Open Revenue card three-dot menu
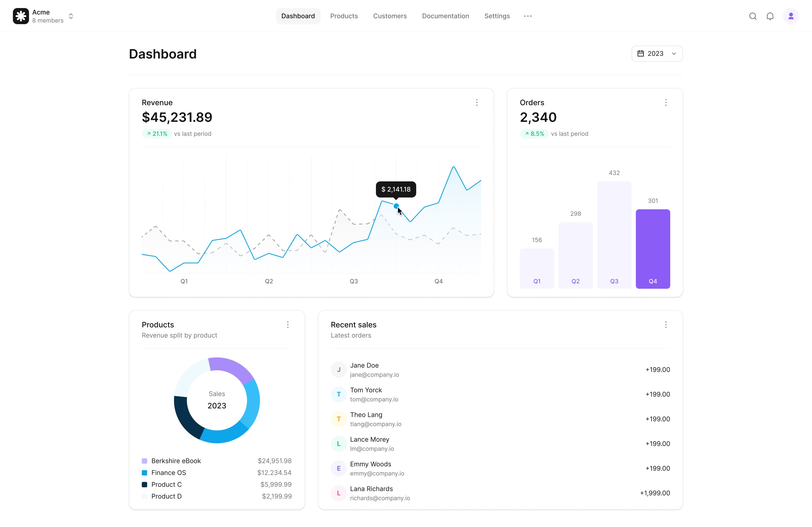Screen dimensions: 812x527 point(477,103)
